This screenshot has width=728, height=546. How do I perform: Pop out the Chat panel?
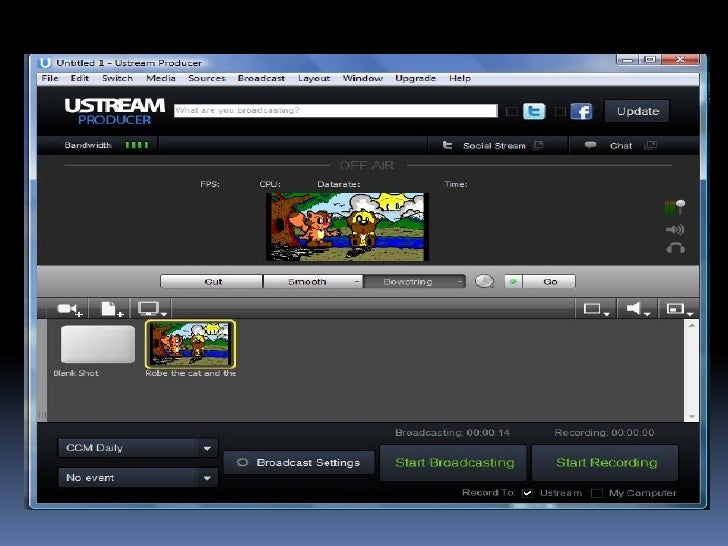[x=650, y=145]
